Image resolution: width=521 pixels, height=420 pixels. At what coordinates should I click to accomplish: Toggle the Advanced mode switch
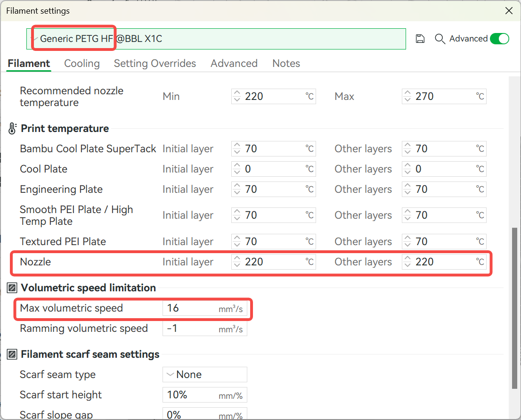pos(499,39)
